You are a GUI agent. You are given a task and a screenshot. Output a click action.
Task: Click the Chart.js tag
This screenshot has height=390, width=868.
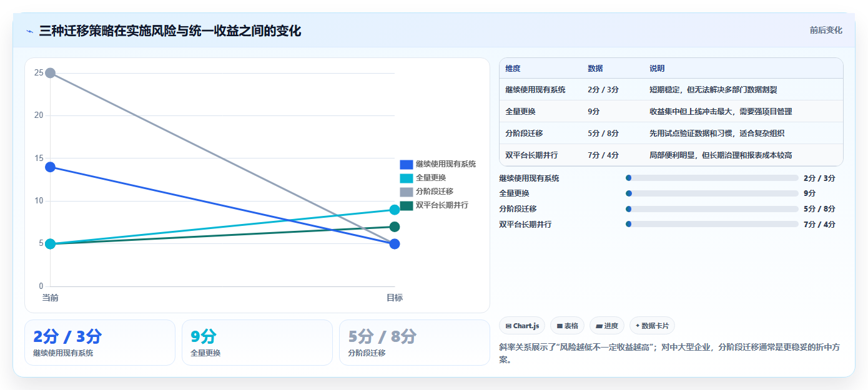(x=522, y=326)
